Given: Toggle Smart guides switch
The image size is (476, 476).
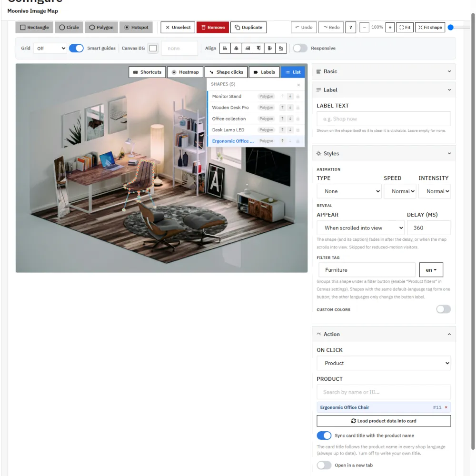Looking at the screenshot, I should [76, 48].
